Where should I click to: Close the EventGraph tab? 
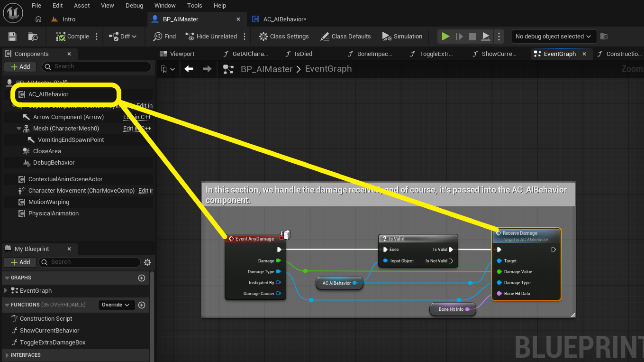(x=585, y=54)
